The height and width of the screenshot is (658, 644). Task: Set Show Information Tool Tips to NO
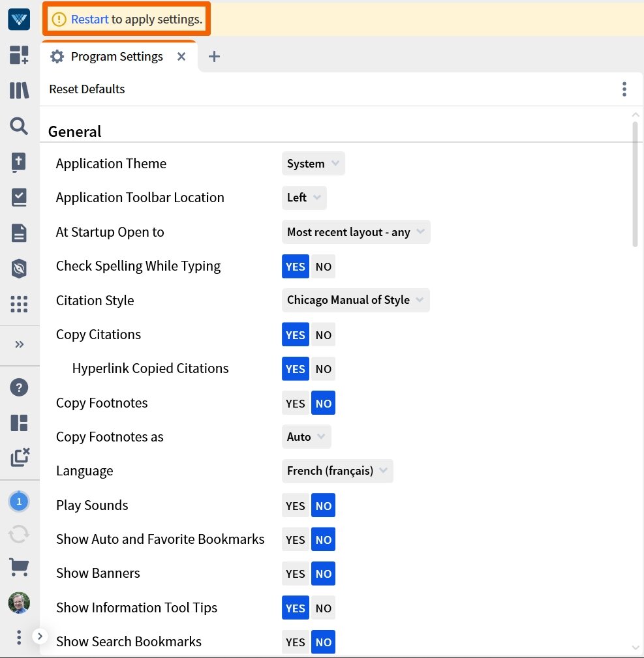tap(323, 608)
